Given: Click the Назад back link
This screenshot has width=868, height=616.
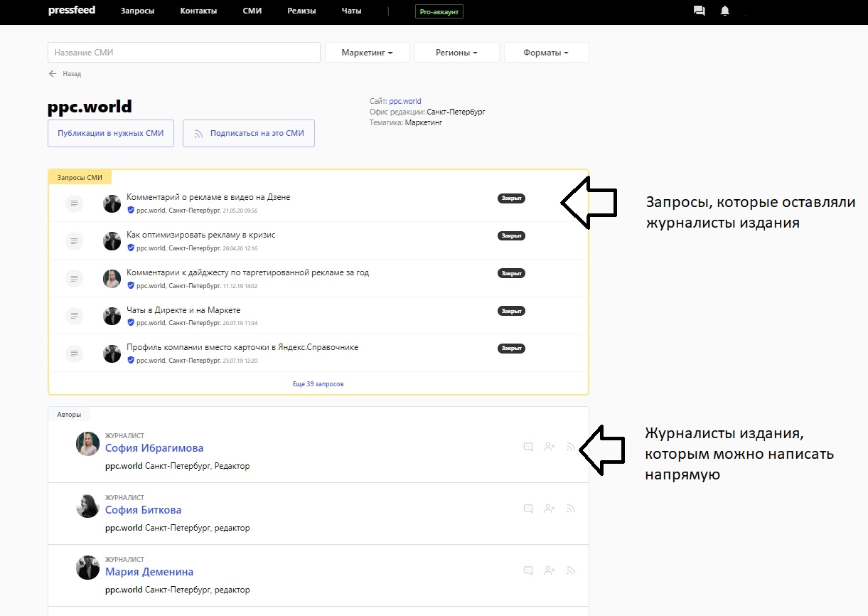Looking at the screenshot, I should (x=65, y=74).
